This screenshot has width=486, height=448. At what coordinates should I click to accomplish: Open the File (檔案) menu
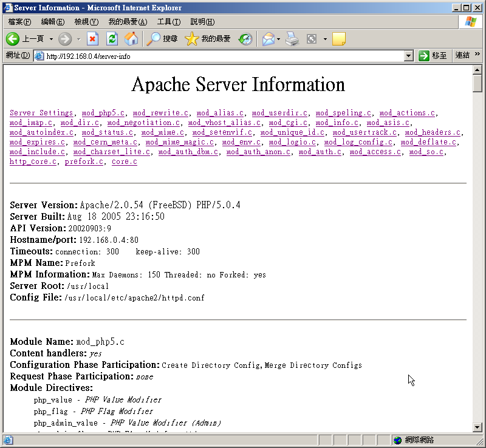(19, 22)
